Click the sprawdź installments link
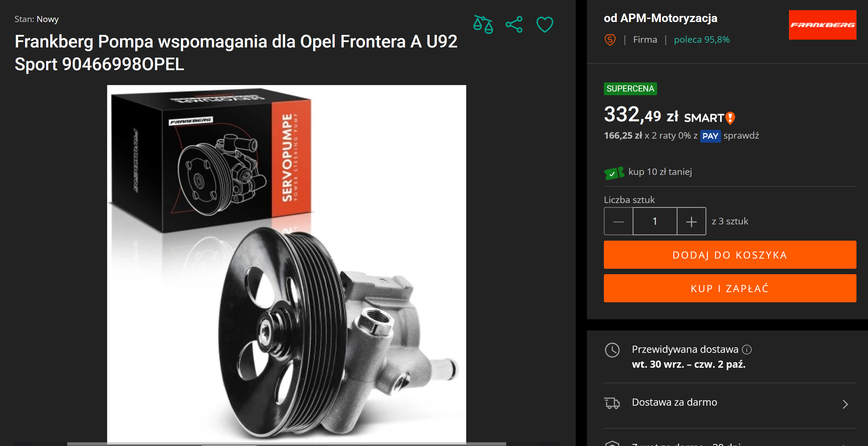868x446 pixels. (741, 136)
